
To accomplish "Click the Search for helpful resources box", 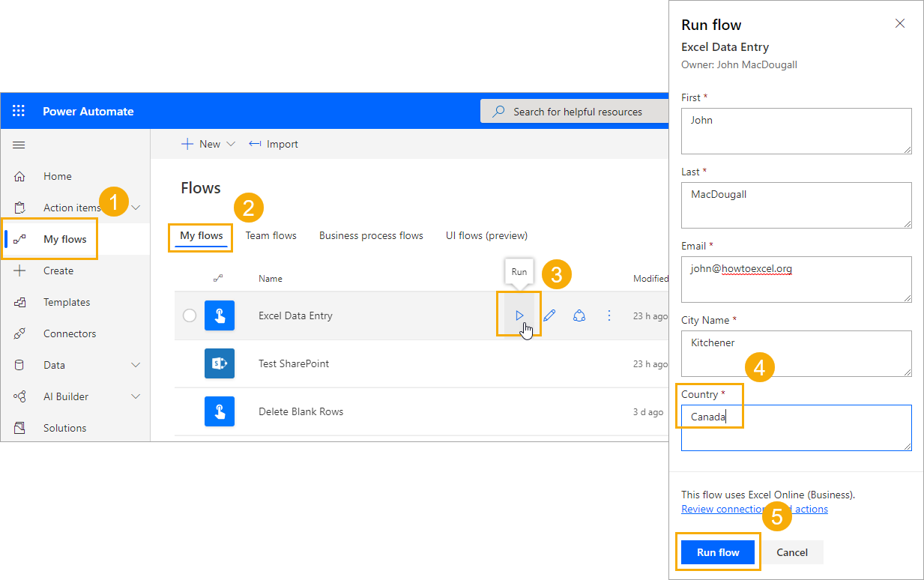I will pos(574,111).
